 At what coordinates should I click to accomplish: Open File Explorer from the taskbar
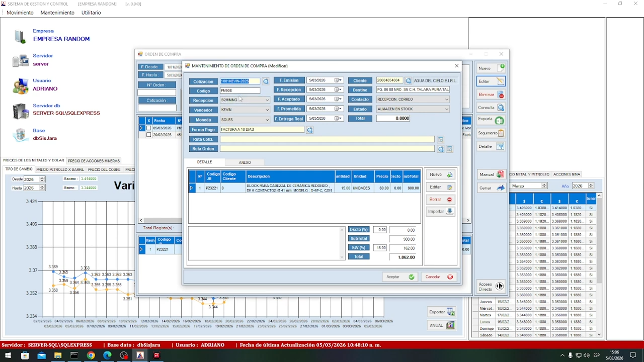pos(58,355)
